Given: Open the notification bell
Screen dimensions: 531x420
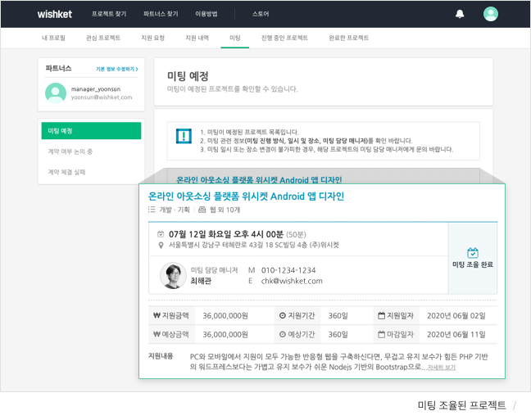Looking at the screenshot, I should (x=460, y=14).
